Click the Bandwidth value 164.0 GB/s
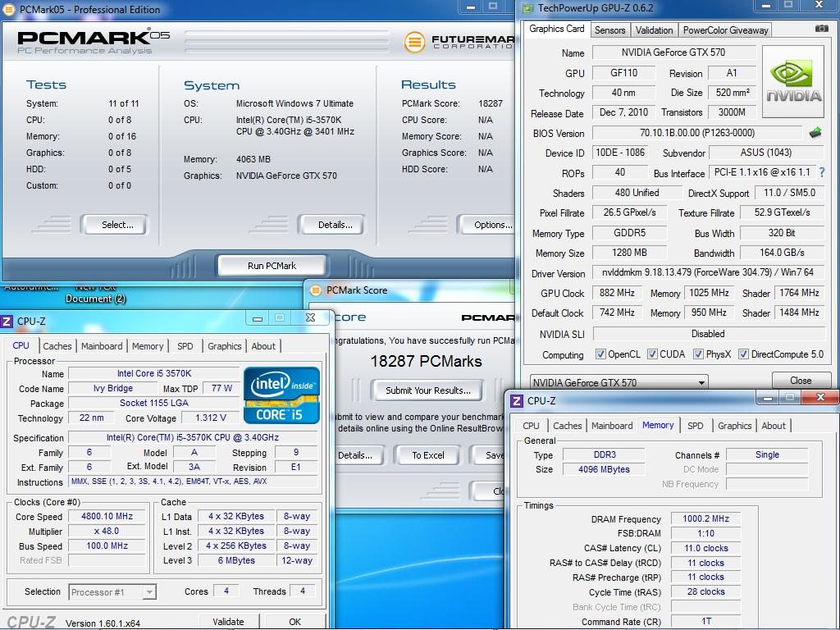 [782, 253]
